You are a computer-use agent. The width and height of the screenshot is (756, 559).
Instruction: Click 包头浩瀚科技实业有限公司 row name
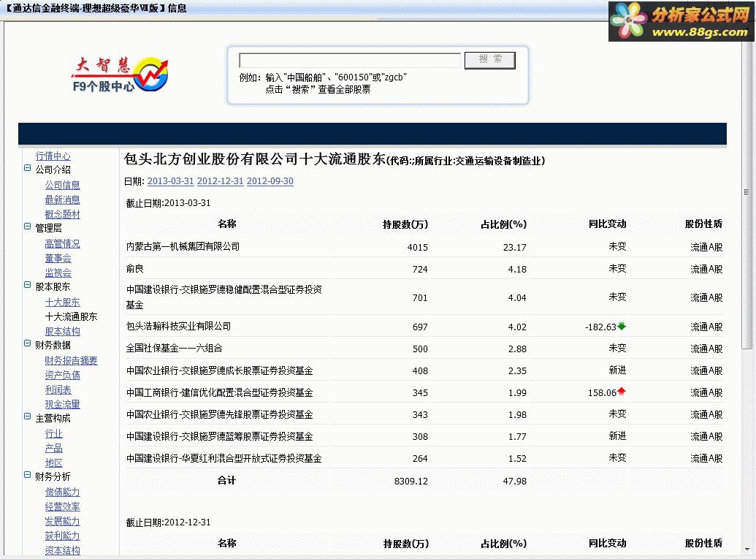[178, 326]
